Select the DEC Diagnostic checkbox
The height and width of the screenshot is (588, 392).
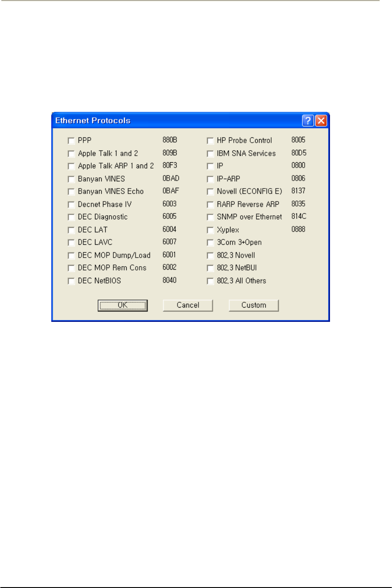70,218
